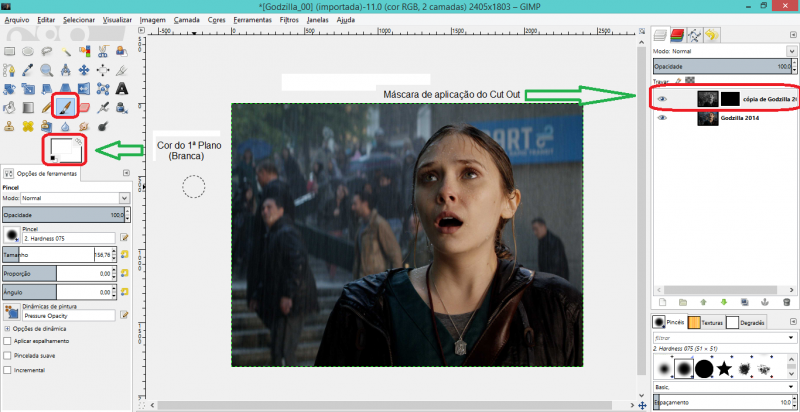The image size is (800, 412).
Task: Expand the Opções de dinâmica section
Action: tap(8, 328)
